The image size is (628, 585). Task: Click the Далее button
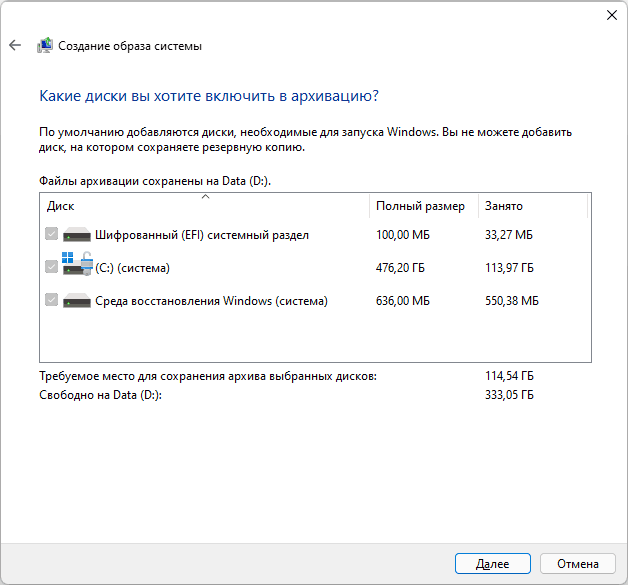(x=493, y=564)
